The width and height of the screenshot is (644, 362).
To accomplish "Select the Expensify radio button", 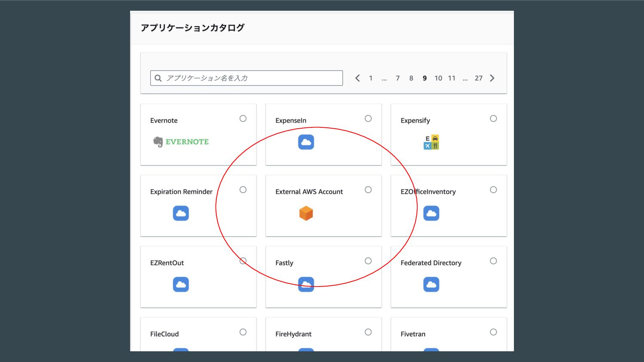I will coord(493,118).
